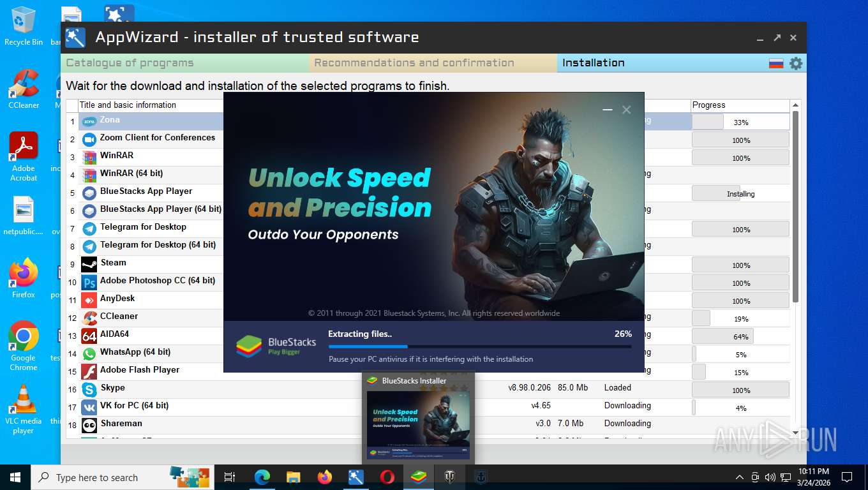Open Firefox from the taskbar
Image resolution: width=868 pixels, height=490 pixels.
point(324,477)
